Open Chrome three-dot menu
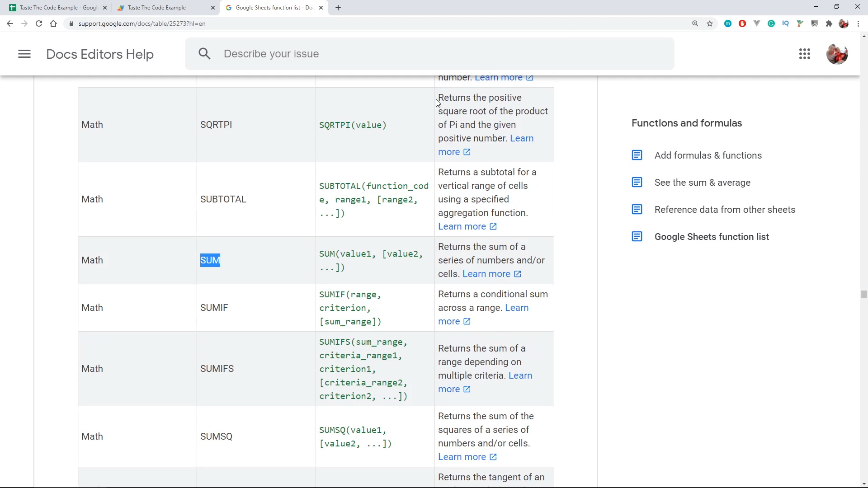This screenshot has width=868, height=488. [859, 23]
